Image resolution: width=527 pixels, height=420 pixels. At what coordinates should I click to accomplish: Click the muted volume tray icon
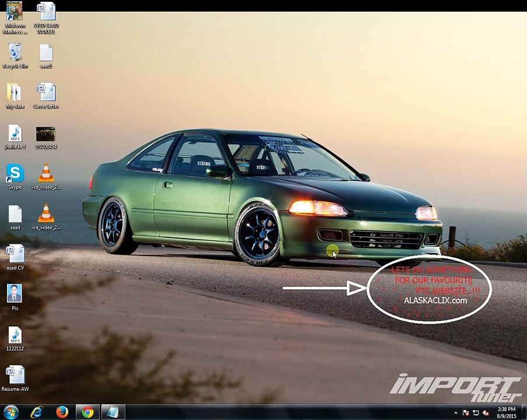486,412
